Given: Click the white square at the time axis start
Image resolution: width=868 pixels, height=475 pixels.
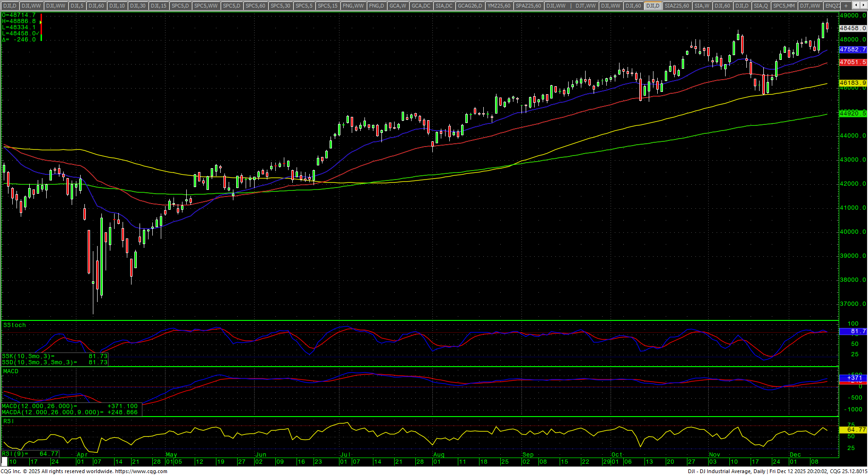Looking at the screenshot, I should 4,462.
